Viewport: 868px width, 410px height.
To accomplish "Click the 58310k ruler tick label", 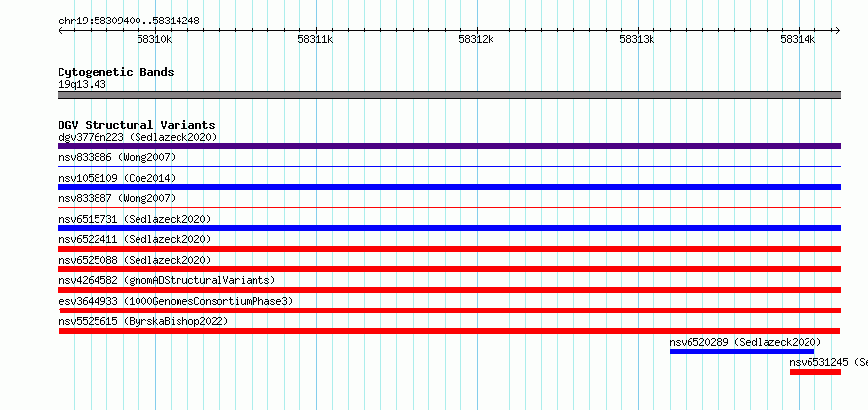I will (x=154, y=39).
